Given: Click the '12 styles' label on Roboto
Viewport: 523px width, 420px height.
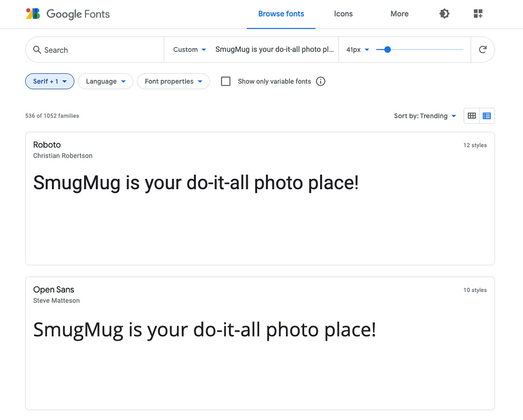Looking at the screenshot, I should pyautogui.click(x=475, y=145).
